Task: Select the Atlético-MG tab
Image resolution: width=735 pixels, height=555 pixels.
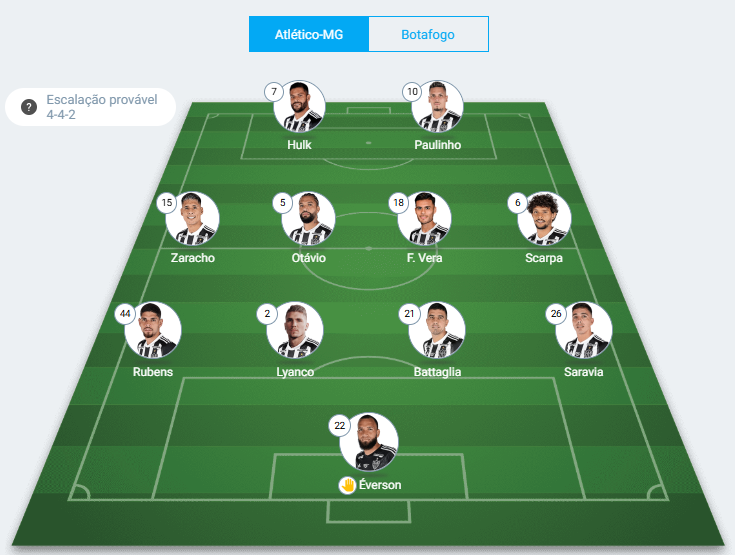Action: [309, 34]
